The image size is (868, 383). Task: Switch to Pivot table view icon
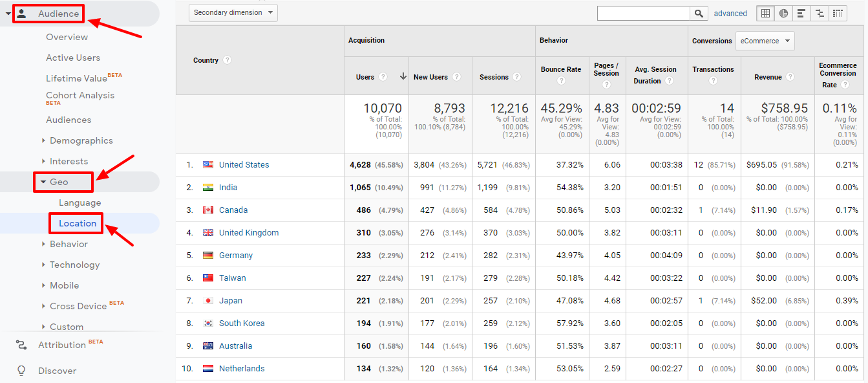tap(838, 13)
